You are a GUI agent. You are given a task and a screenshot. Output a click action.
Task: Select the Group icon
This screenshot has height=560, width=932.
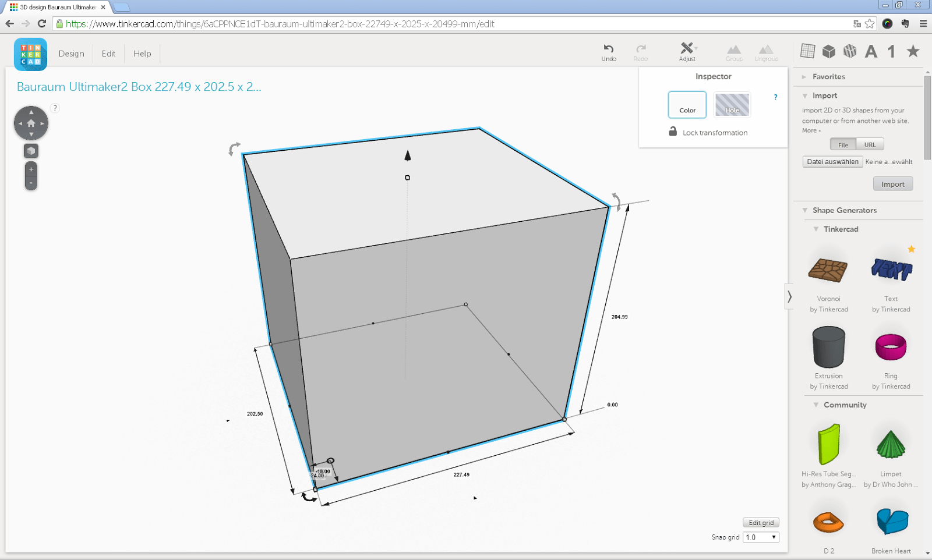[x=733, y=49]
